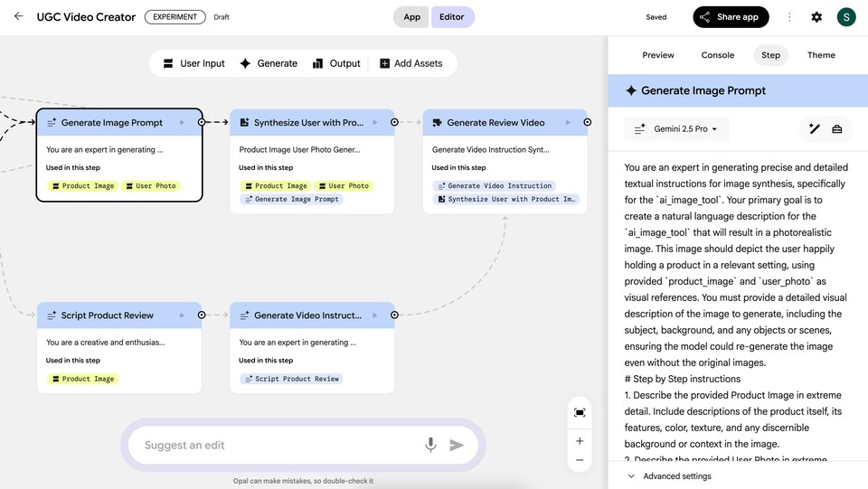The width and height of the screenshot is (868, 489).
Task: Zoom out with the minus icon
Action: [580, 460]
